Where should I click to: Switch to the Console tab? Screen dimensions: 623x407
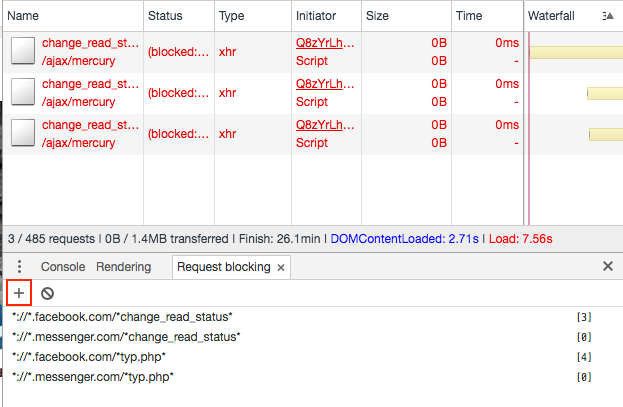click(x=62, y=267)
